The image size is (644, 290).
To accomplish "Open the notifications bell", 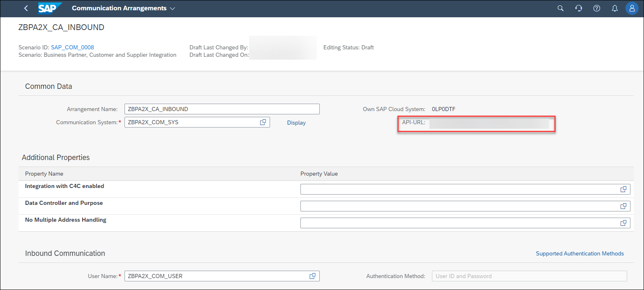I will [615, 8].
